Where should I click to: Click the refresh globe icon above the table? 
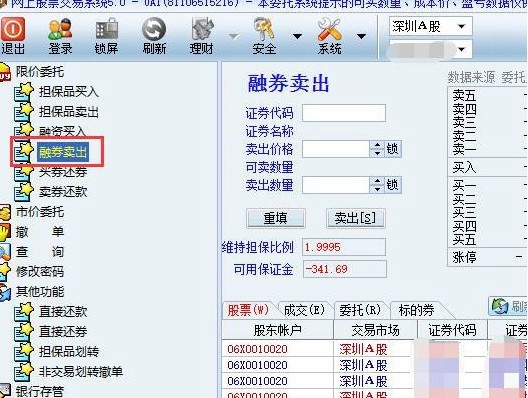500,306
